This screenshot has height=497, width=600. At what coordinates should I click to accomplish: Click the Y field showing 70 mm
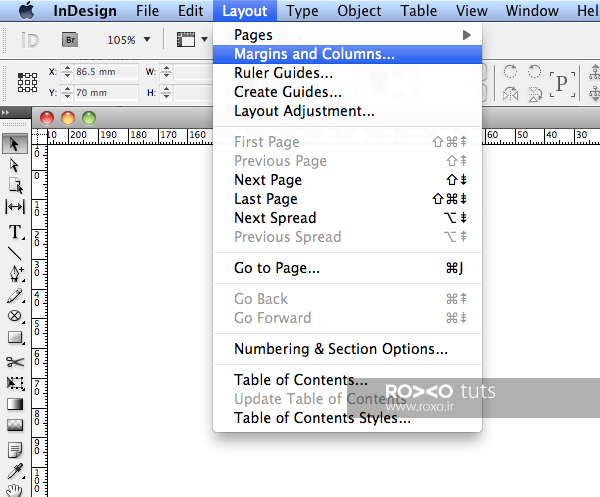106,93
